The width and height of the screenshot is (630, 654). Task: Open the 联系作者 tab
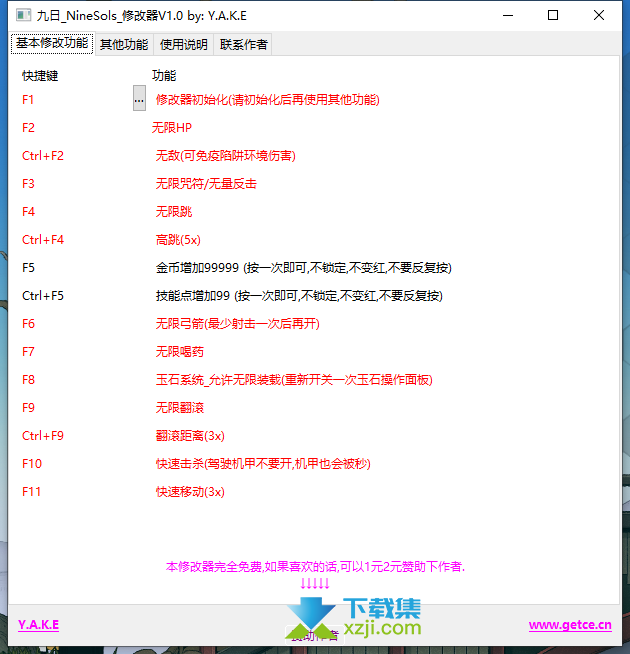[x=243, y=44]
